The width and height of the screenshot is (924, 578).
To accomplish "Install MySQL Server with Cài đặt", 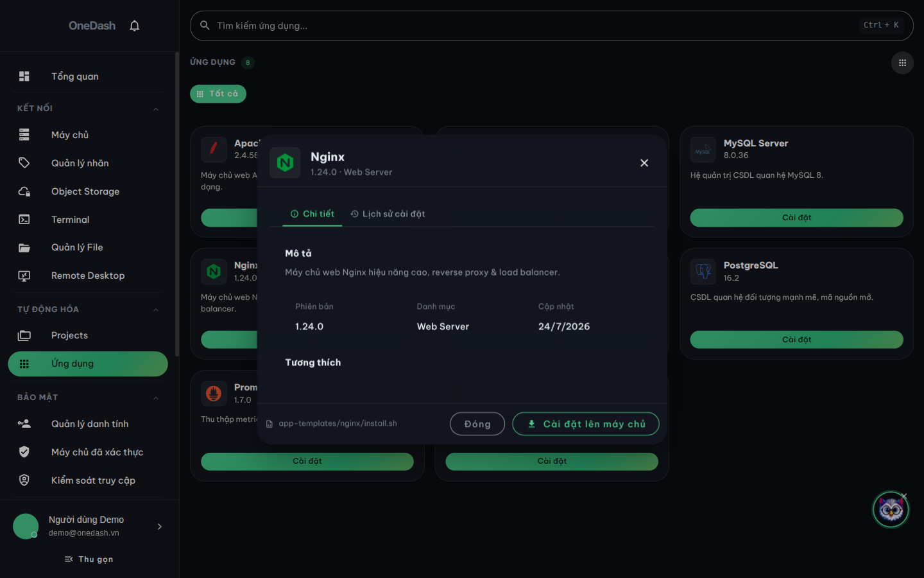I will 797,218.
